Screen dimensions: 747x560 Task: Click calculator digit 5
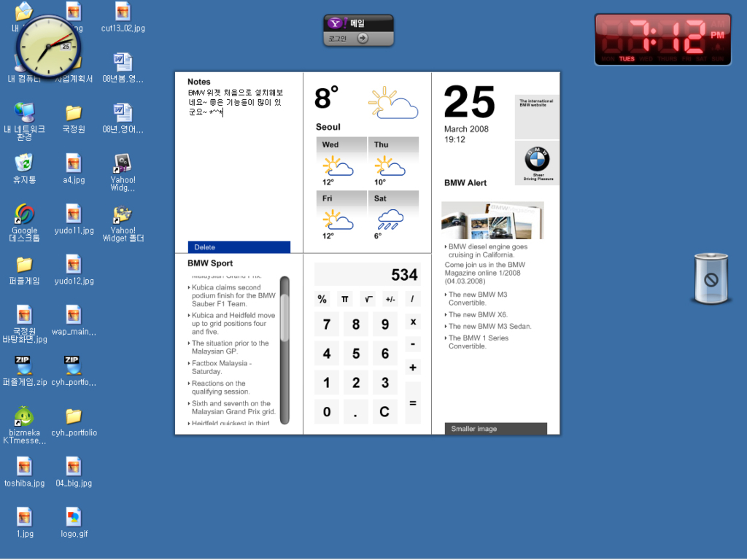point(356,354)
